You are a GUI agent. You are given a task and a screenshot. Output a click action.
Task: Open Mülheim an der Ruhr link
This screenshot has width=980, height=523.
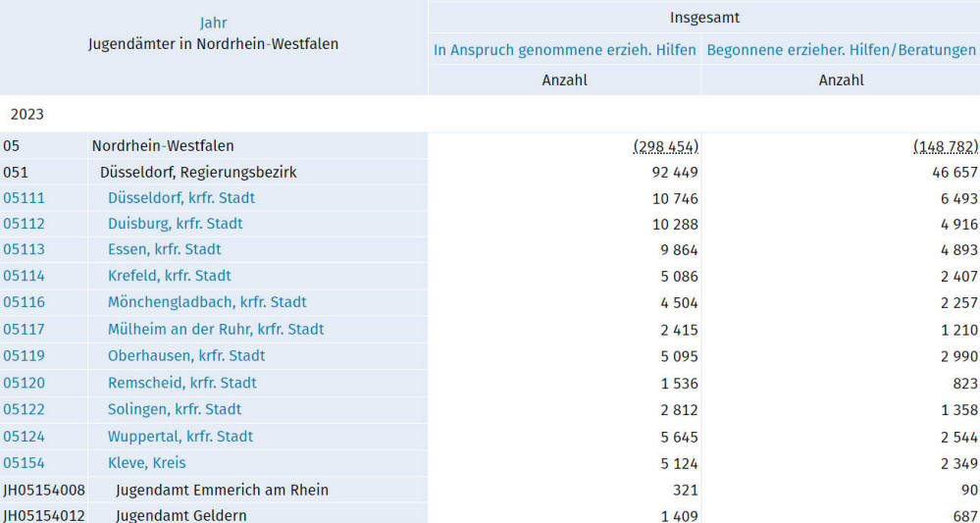[x=216, y=330]
